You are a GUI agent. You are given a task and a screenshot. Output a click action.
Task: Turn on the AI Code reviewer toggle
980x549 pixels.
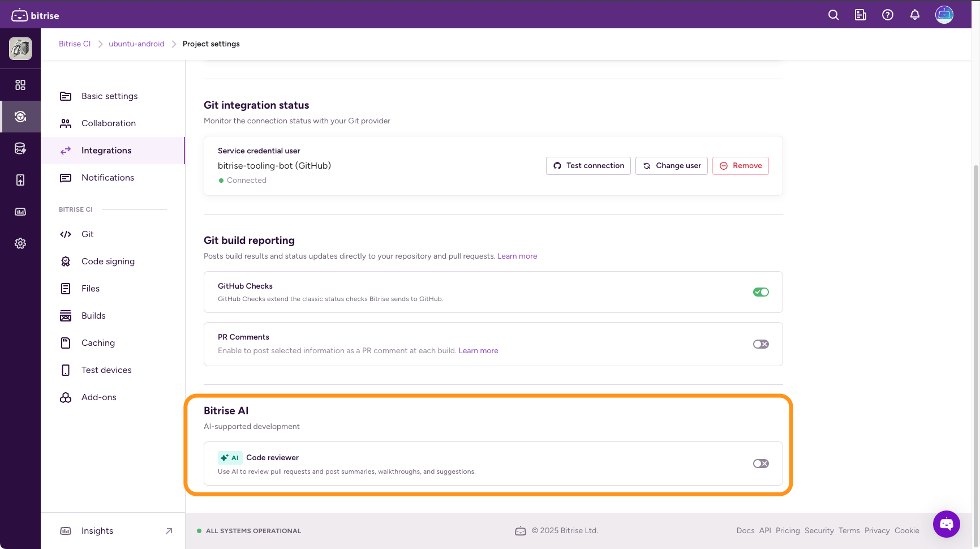[761, 464]
